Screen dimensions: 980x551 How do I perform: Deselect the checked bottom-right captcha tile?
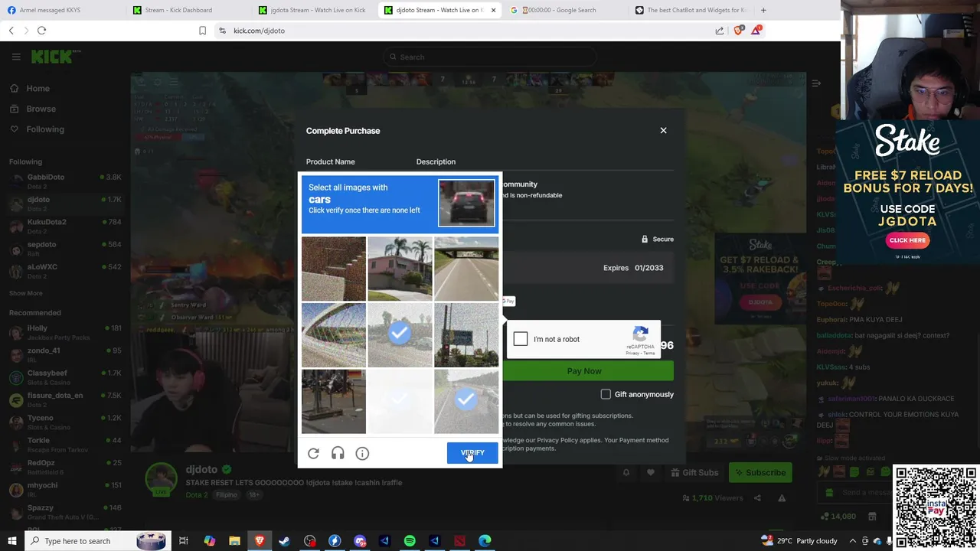[x=466, y=402]
